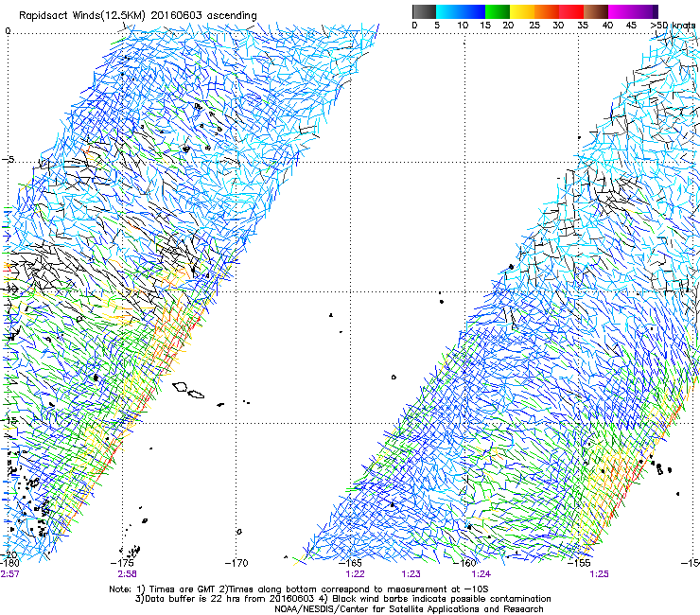Viewport: 700px width, 615px height.
Task: Click the '2:58' pass time label
Action: click(128, 574)
